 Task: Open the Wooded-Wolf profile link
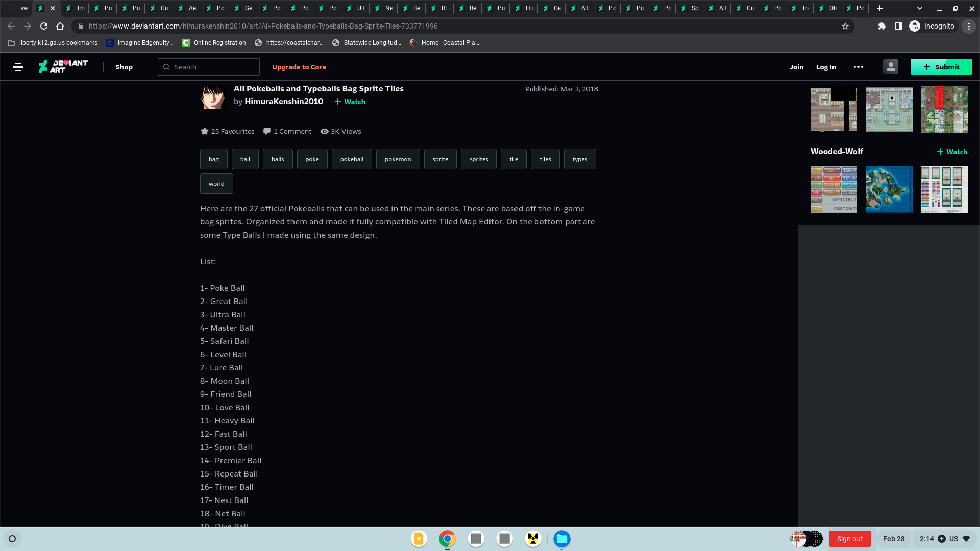pyautogui.click(x=837, y=151)
